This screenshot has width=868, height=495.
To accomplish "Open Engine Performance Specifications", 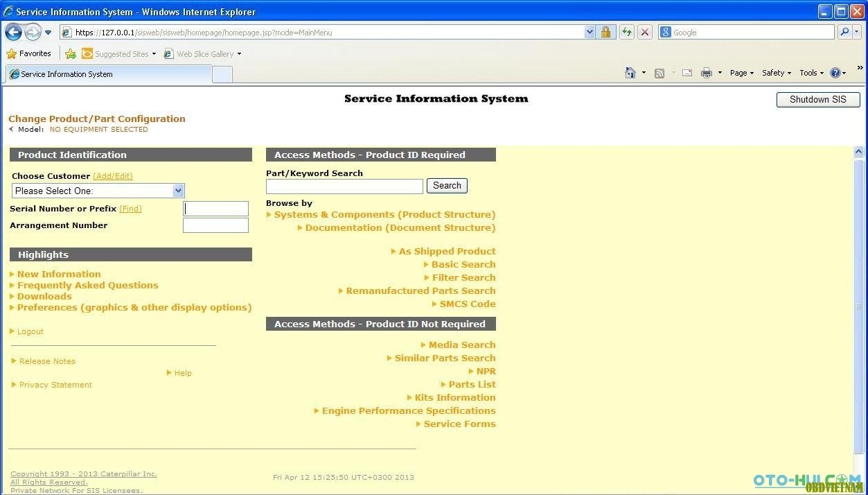I will (409, 411).
